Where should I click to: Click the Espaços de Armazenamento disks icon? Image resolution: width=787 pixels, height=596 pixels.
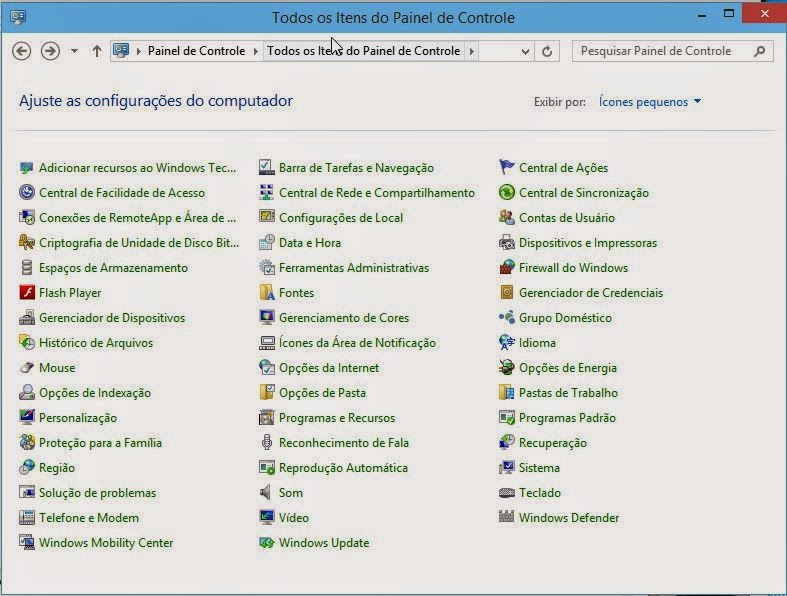pyautogui.click(x=27, y=268)
